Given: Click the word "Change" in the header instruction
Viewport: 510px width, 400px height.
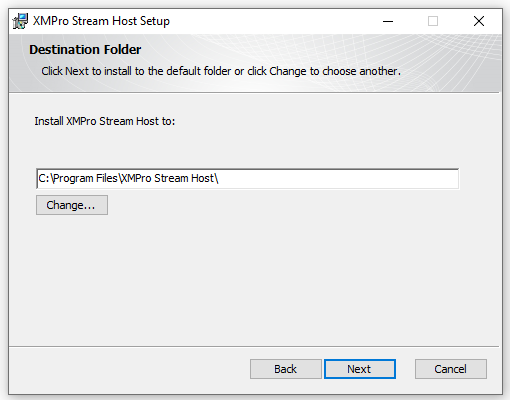Looking at the screenshot, I should 288,71.
